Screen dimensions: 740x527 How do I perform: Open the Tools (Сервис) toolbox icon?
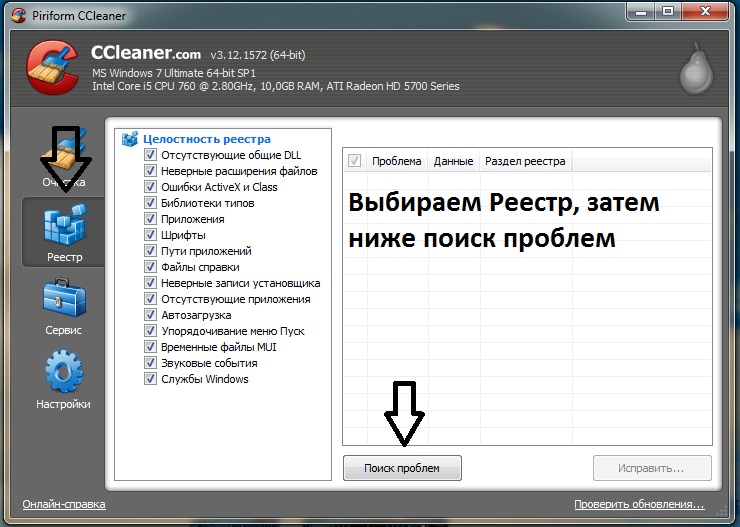tap(64, 300)
